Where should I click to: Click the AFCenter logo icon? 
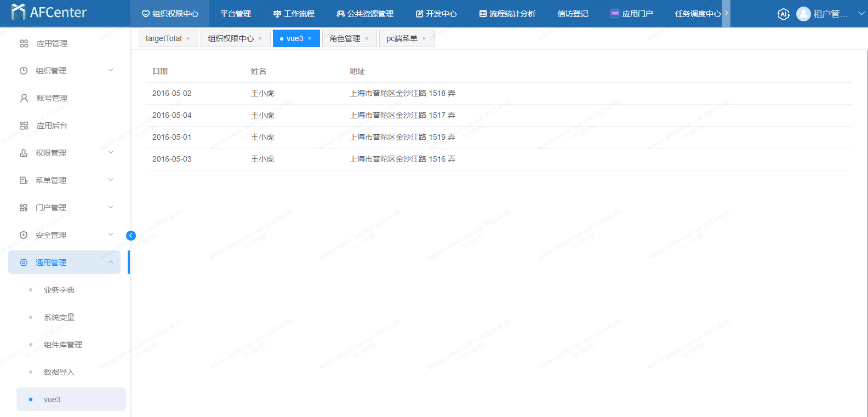tap(18, 12)
